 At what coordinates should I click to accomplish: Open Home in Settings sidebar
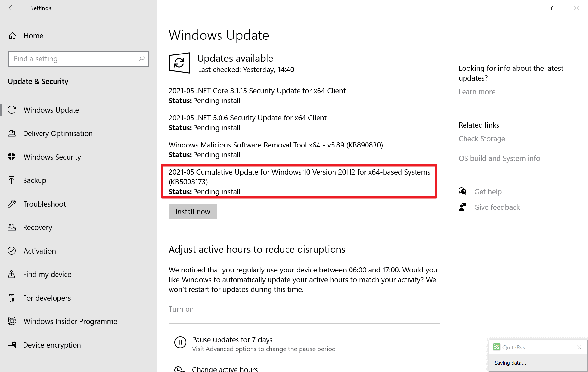pos(33,35)
